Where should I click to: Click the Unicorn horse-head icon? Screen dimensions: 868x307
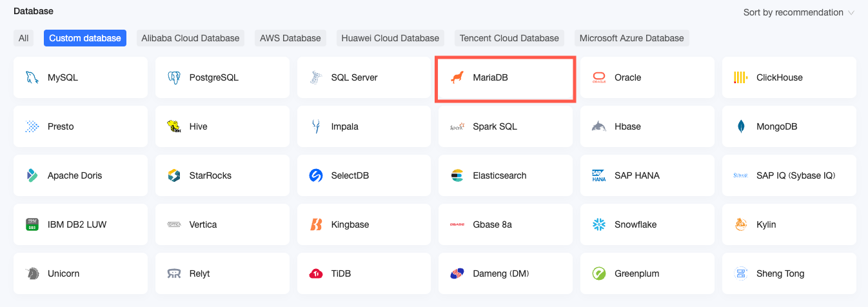click(32, 273)
